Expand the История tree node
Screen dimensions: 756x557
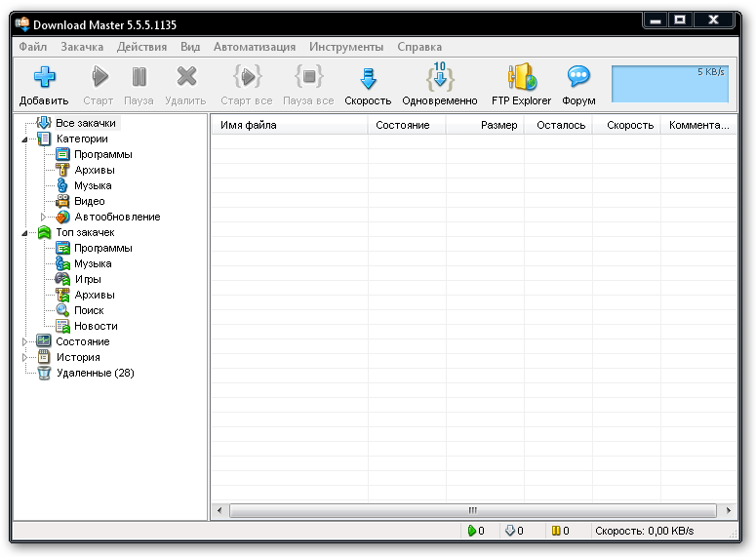[x=24, y=357]
